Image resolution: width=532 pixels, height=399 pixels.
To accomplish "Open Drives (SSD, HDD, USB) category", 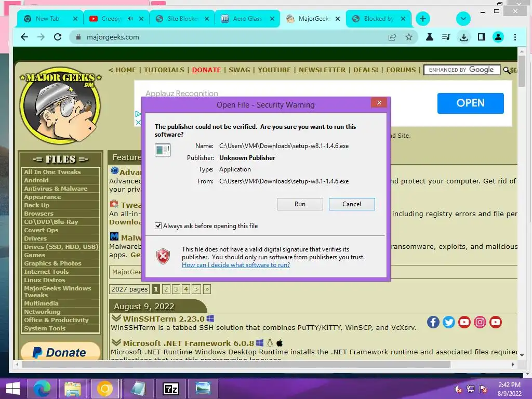I will tap(61, 247).
